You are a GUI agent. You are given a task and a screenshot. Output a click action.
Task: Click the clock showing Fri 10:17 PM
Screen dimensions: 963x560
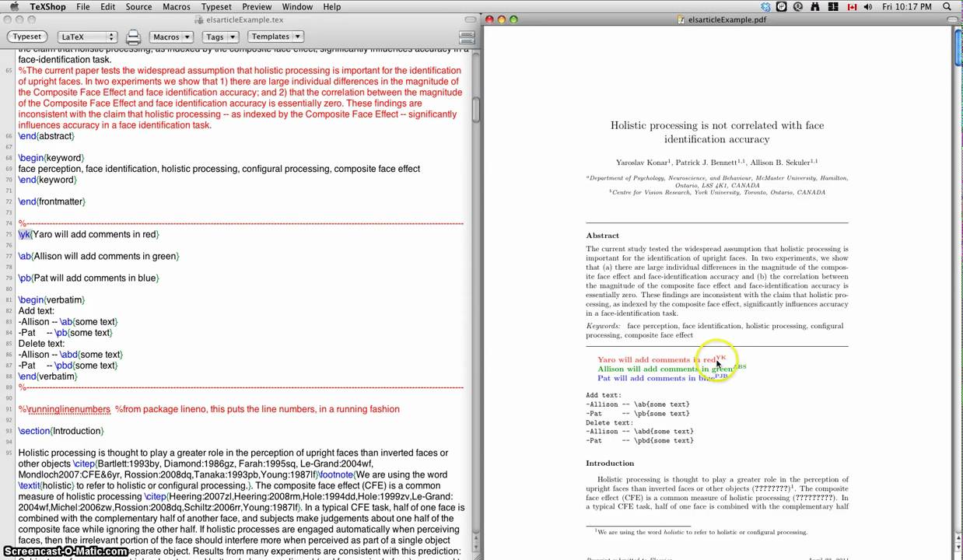coord(907,7)
